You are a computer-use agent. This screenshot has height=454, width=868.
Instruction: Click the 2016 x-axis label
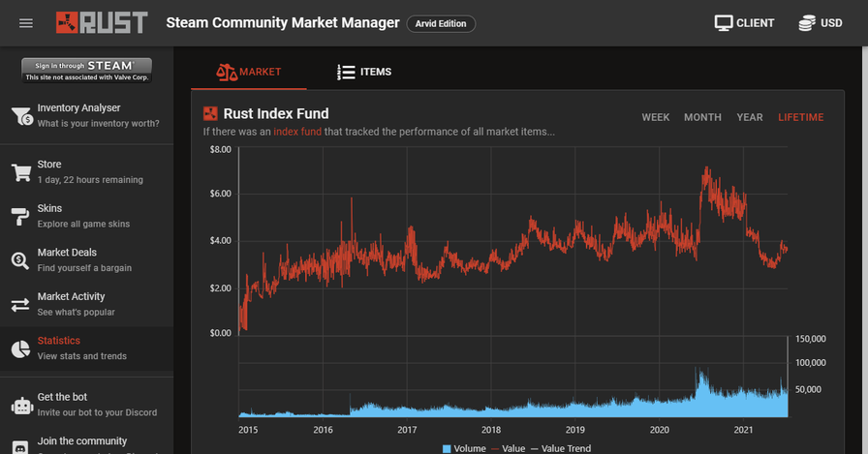pos(323,430)
